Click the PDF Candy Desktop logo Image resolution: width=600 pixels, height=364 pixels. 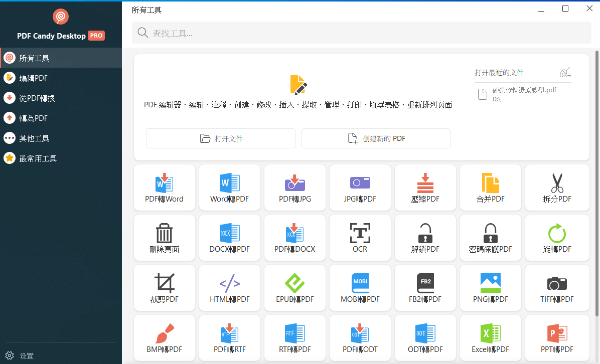click(61, 17)
